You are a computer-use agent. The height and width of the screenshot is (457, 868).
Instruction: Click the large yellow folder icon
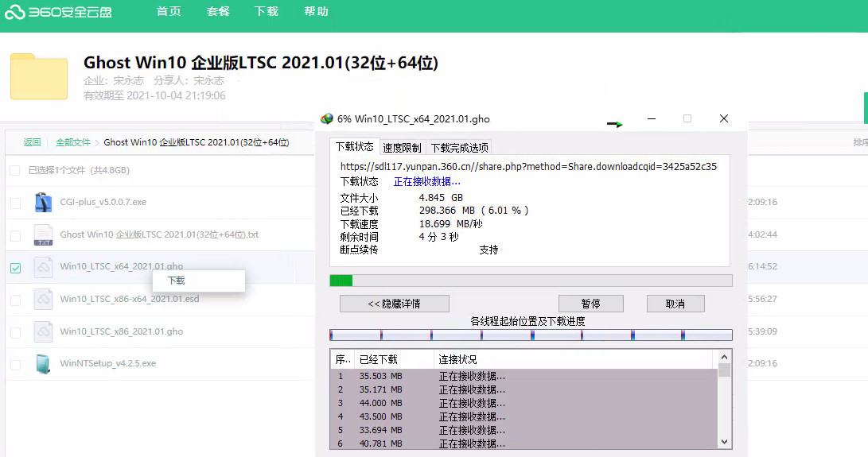pos(39,76)
